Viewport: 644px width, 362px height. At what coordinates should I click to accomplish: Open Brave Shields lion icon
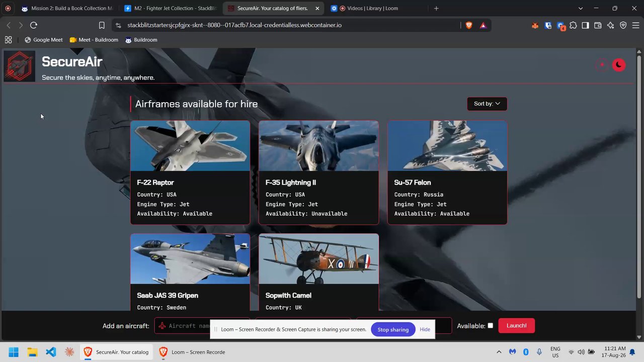[x=469, y=25]
